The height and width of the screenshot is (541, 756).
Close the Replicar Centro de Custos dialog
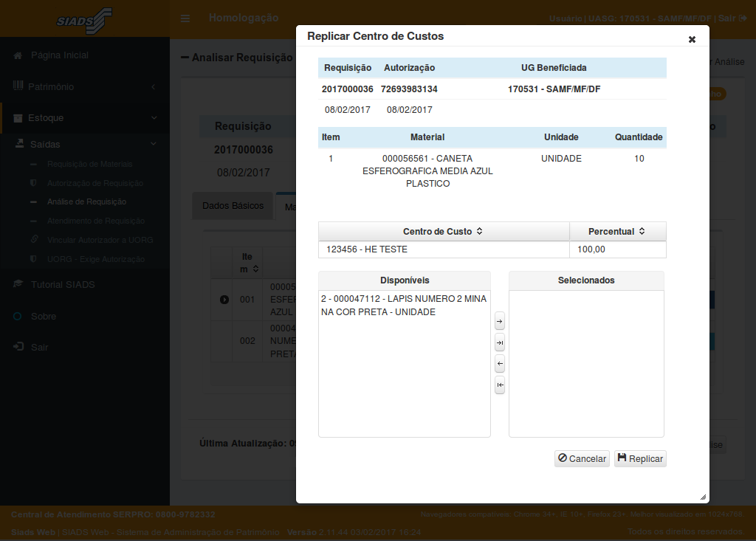point(692,39)
